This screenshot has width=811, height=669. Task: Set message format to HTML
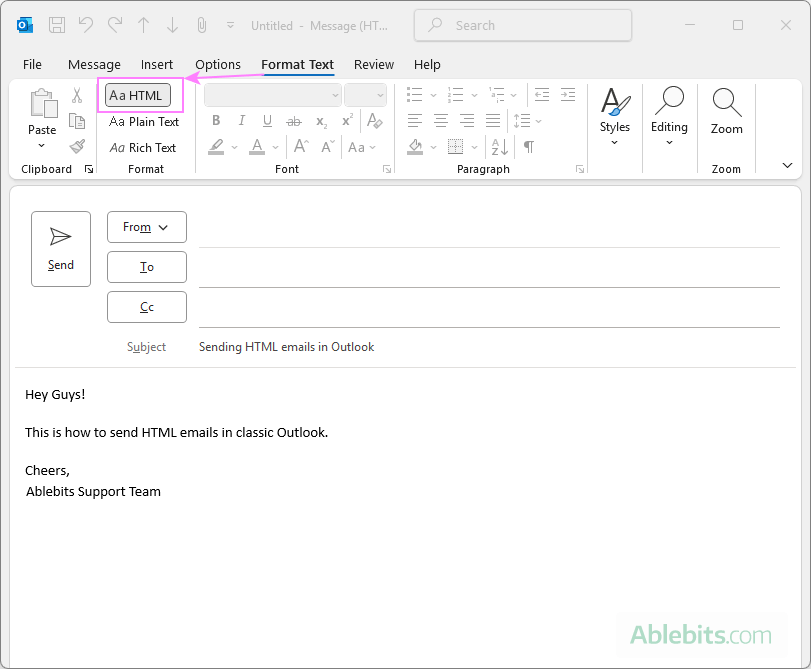click(x=138, y=95)
